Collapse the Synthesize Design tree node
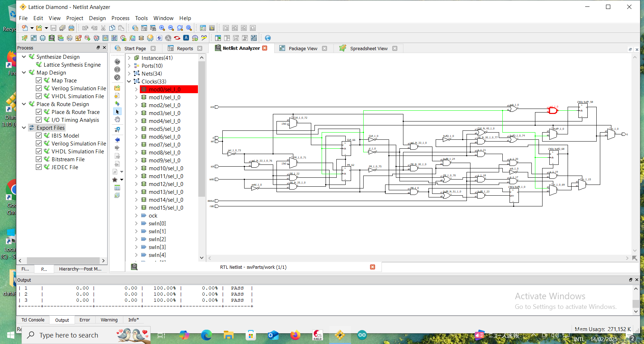Screen dimensions: 644x344 coord(24,57)
